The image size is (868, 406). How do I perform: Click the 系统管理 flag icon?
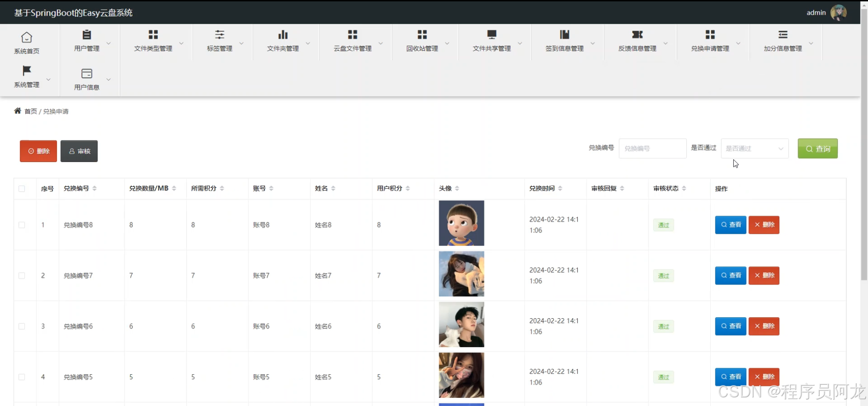click(27, 71)
